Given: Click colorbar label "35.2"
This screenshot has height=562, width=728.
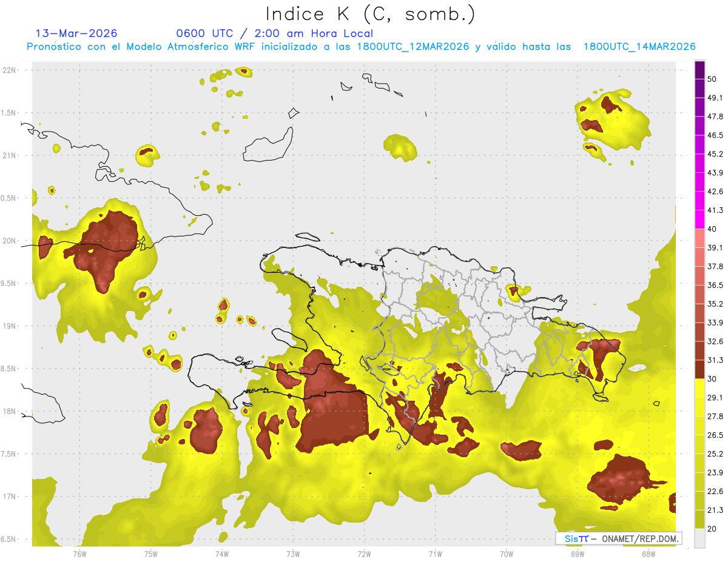Looking at the screenshot, I should (x=715, y=304).
